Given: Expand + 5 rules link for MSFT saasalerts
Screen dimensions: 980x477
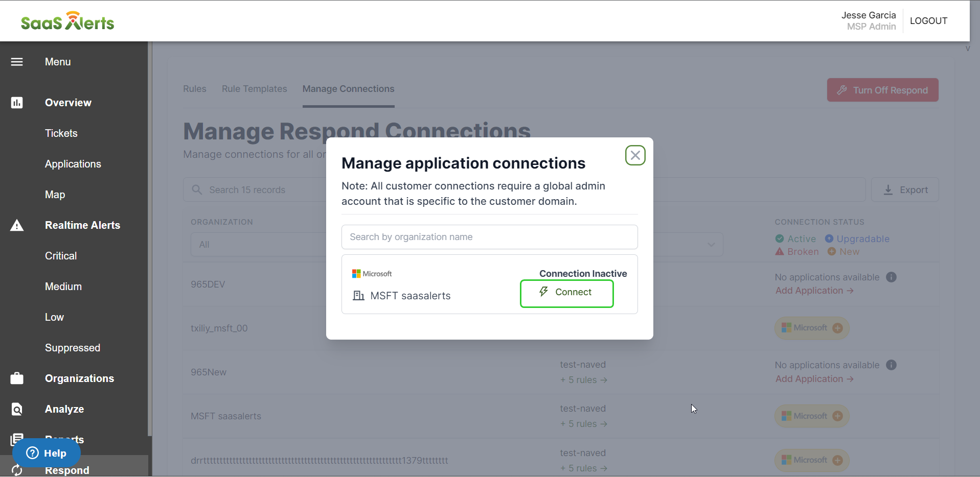Looking at the screenshot, I should pos(583,424).
